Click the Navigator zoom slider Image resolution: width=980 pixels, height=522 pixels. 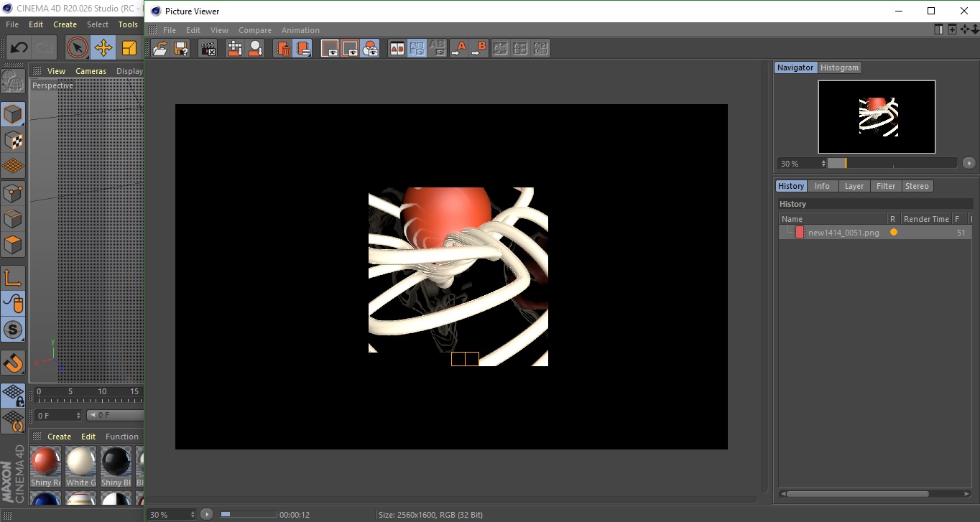[x=891, y=164]
